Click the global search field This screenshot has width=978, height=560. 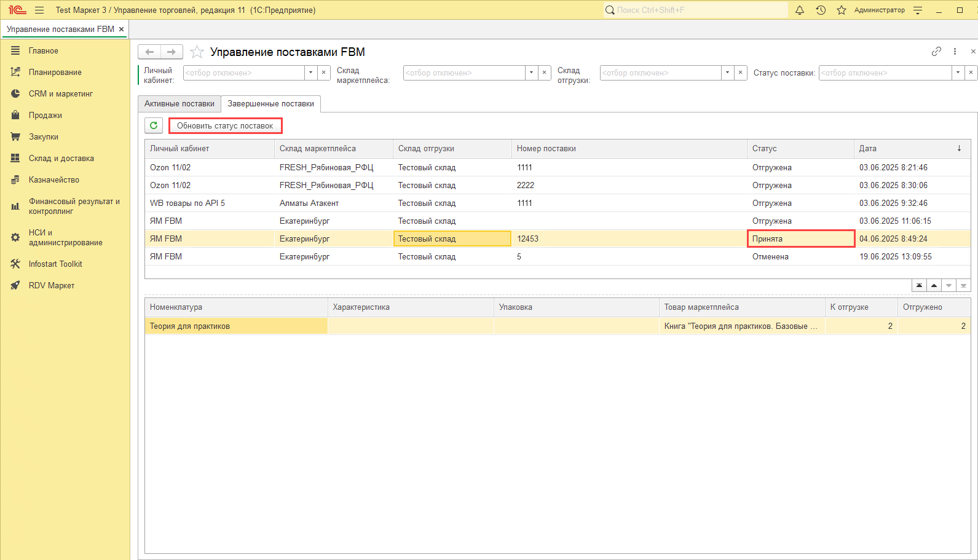tap(695, 10)
